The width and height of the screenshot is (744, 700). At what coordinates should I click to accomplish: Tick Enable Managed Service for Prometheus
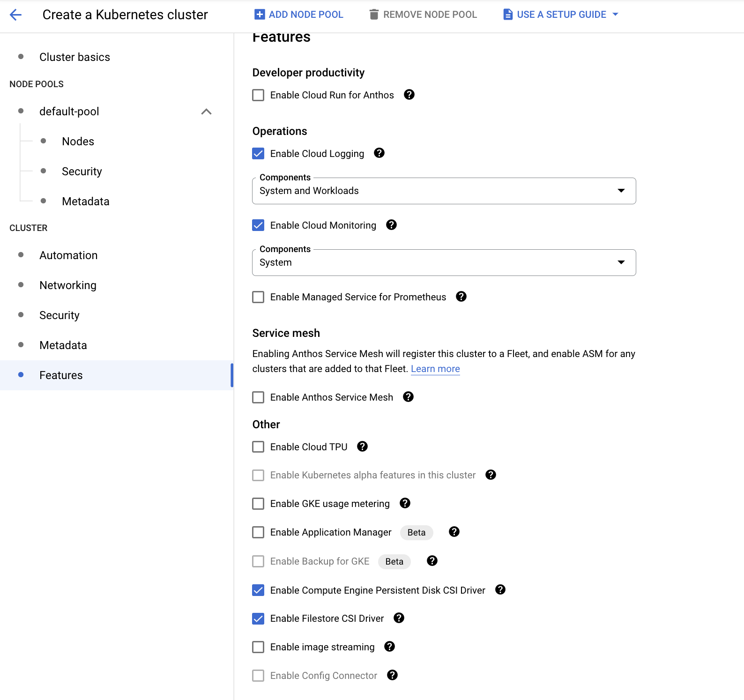[x=258, y=297]
